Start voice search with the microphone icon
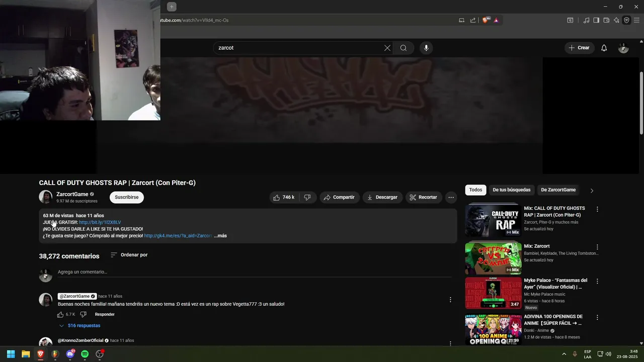This screenshot has height=362, width=644. click(426, 48)
